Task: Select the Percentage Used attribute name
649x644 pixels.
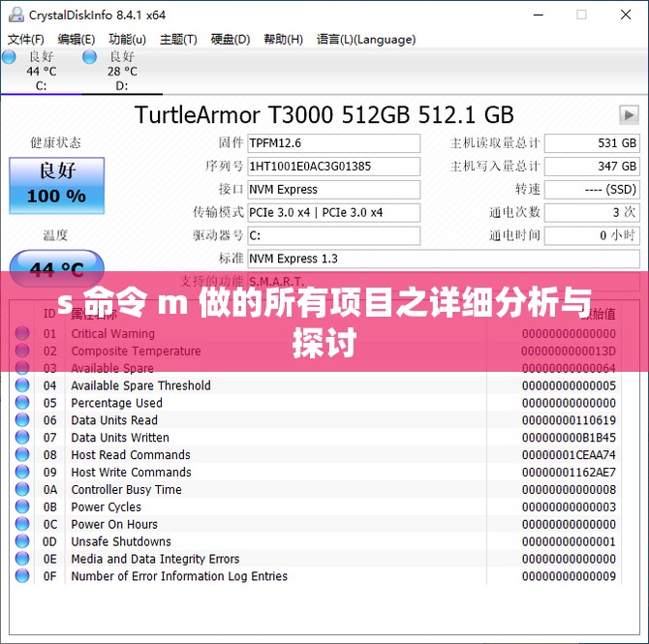Action: pos(116,403)
